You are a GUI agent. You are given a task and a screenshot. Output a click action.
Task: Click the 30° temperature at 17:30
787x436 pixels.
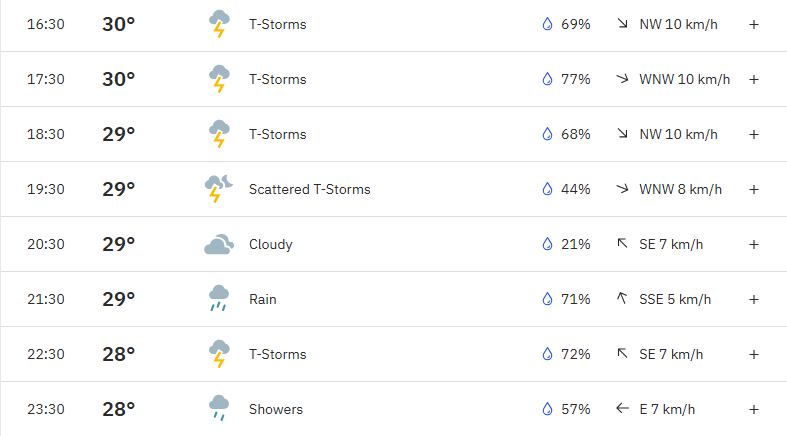coord(118,79)
